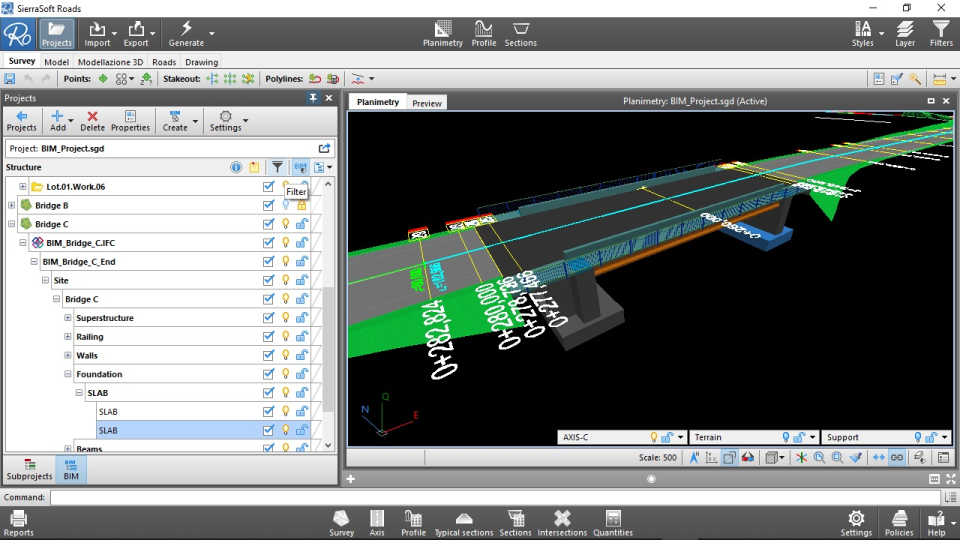Click the Typical sections icon
The image size is (960, 540).
coord(463,522)
